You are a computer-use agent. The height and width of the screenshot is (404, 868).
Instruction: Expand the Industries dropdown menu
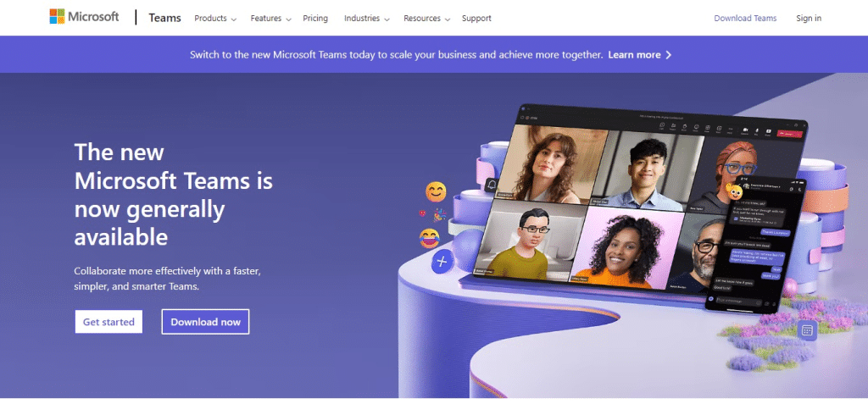pos(366,19)
